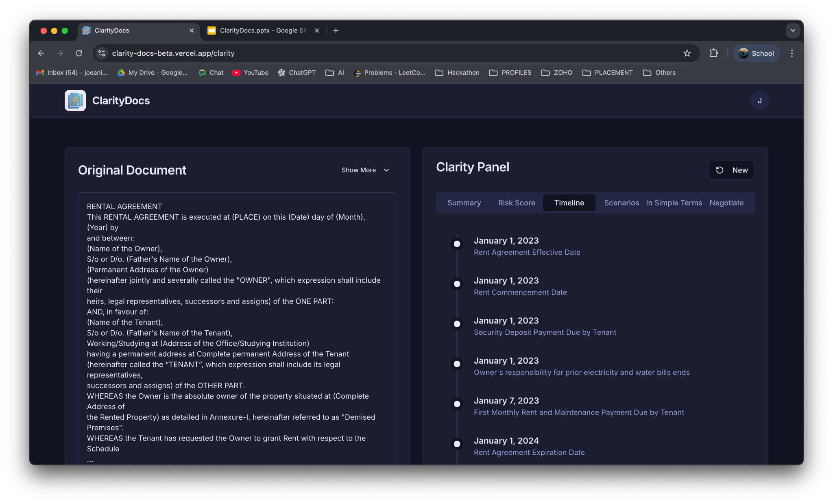Reload the page using refresh icon

tap(79, 53)
